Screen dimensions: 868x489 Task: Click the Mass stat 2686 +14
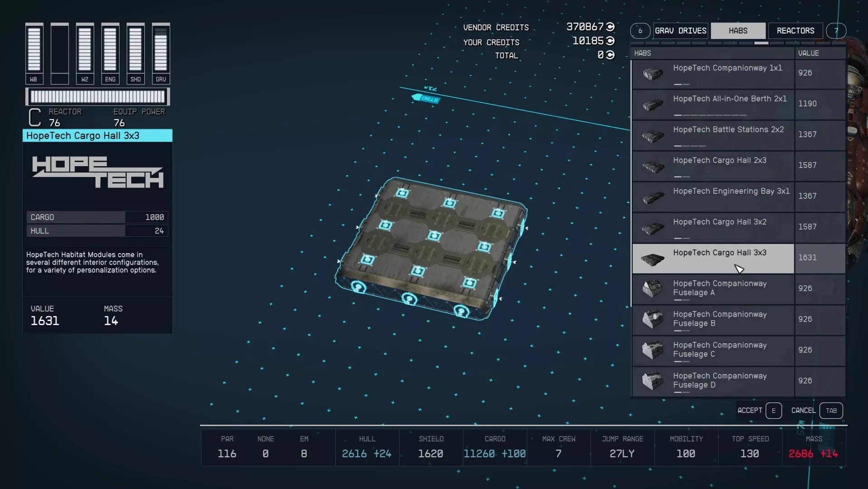[814, 447]
